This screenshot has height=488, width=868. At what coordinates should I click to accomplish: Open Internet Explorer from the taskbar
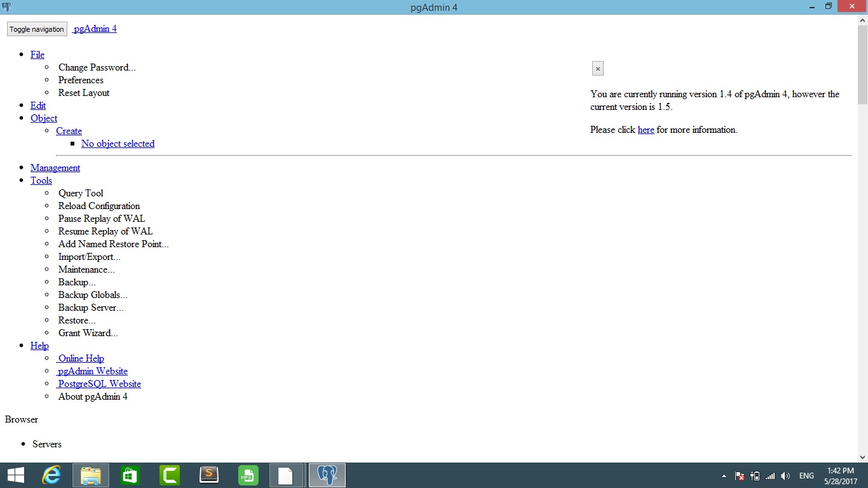pos(51,475)
